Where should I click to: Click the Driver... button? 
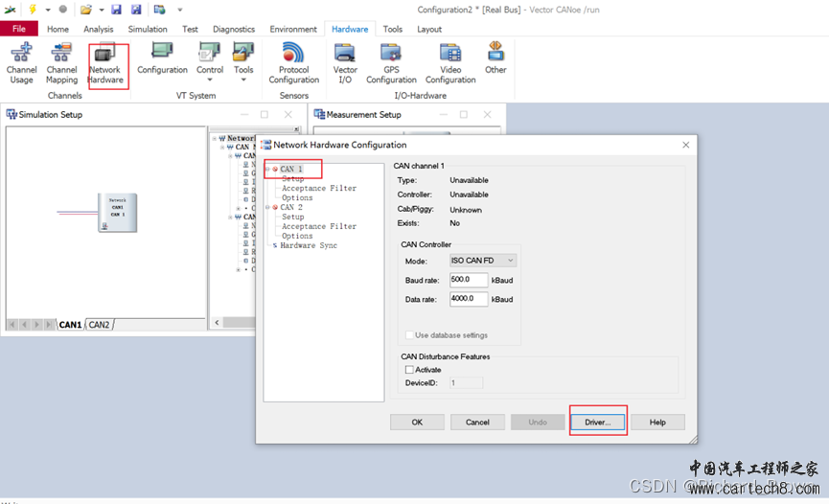pos(598,422)
